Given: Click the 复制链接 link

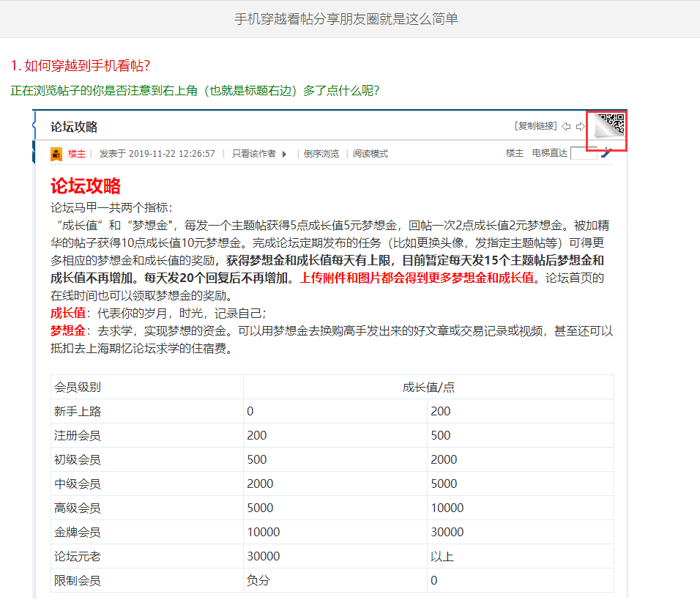Looking at the screenshot, I should (x=536, y=126).
